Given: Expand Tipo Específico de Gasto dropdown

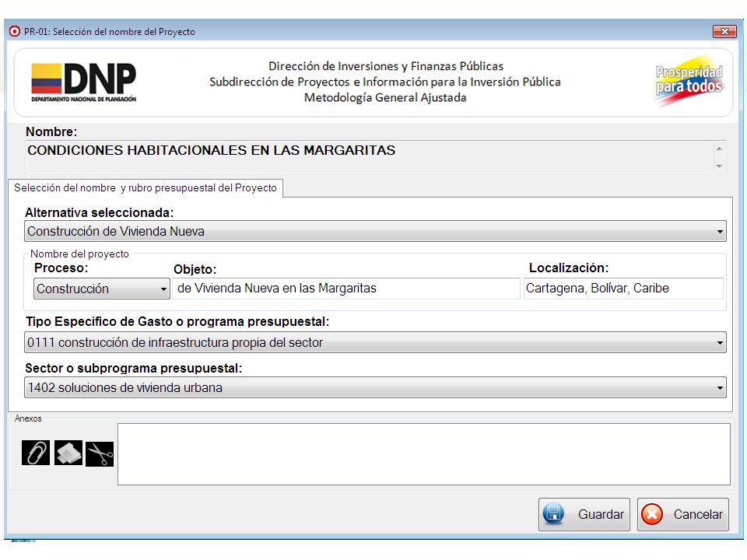Looking at the screenshot, I should click(375, 342).
